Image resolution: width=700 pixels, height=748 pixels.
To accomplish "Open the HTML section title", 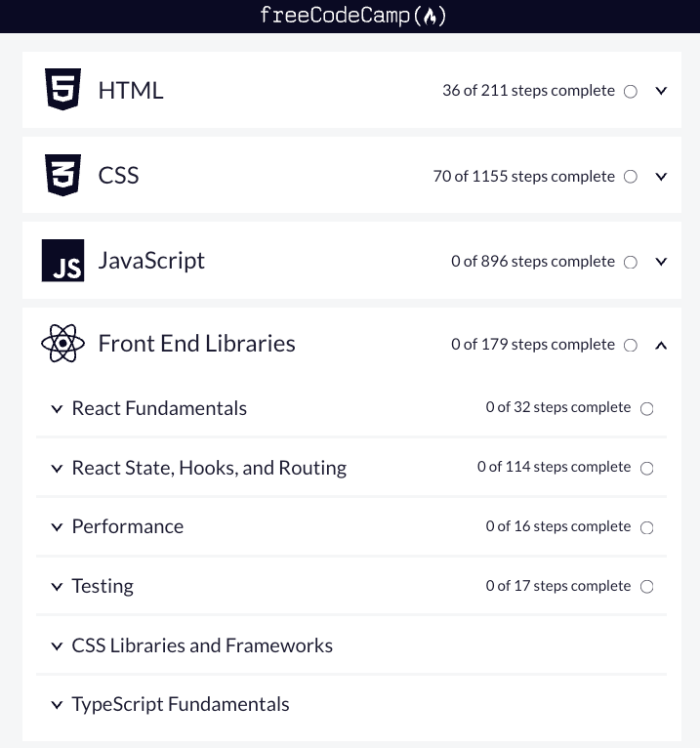I will [x=131, y=90].
